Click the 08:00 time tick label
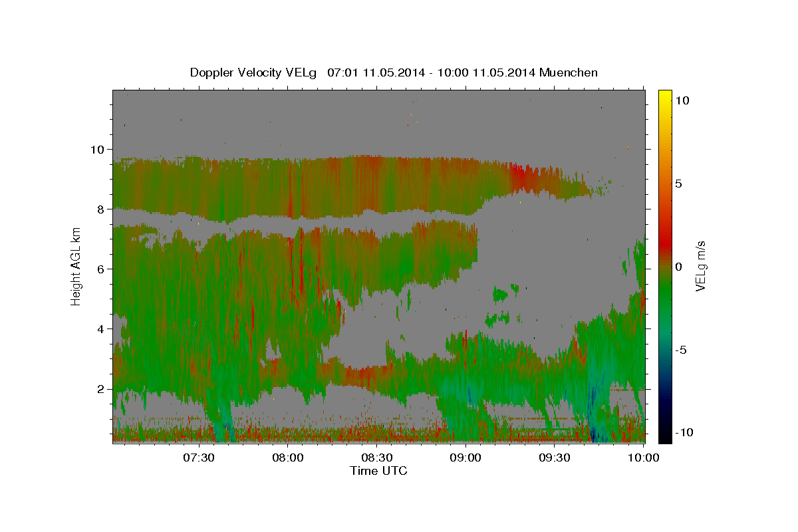Viewport: 798px width, 532px height. point(289,458)
